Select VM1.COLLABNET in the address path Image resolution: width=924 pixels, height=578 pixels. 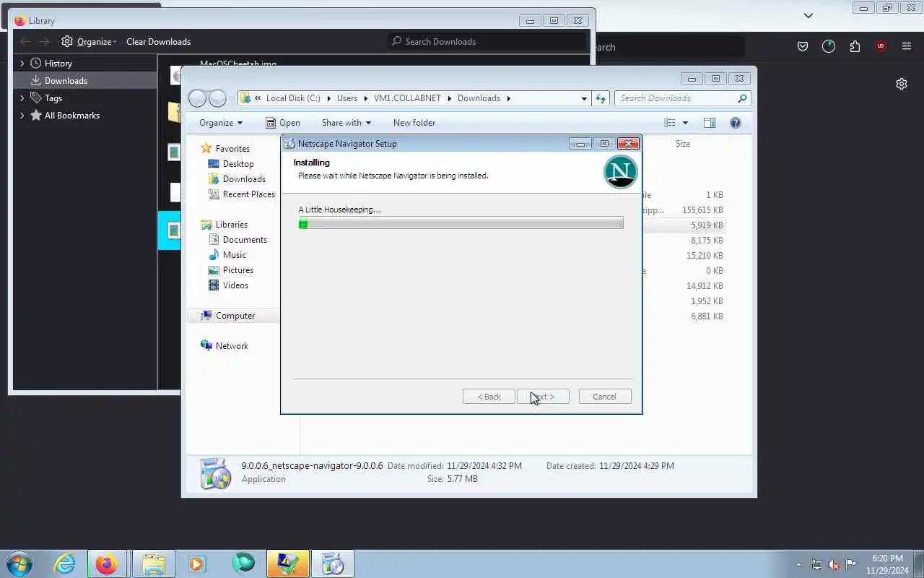pos(408,98)
